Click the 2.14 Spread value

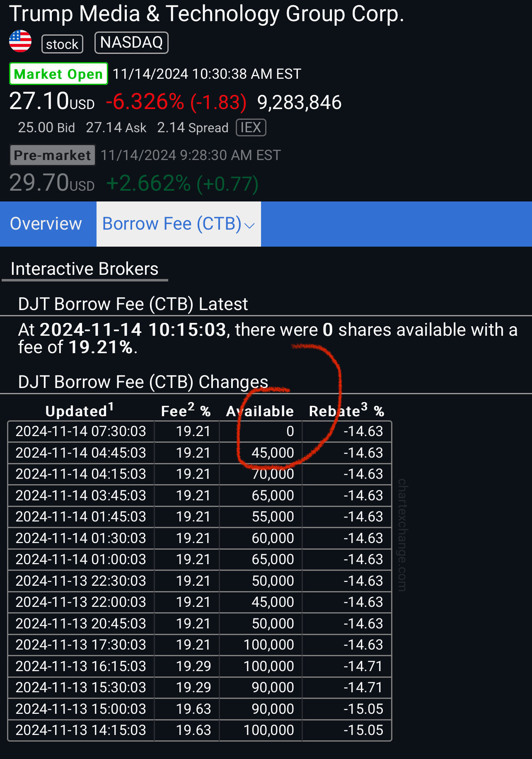[193, 128]
